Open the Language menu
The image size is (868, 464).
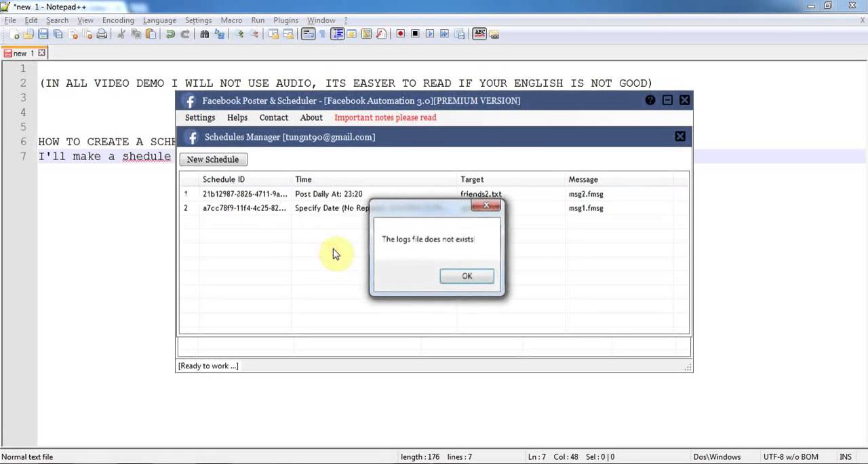tap(159, 20)
